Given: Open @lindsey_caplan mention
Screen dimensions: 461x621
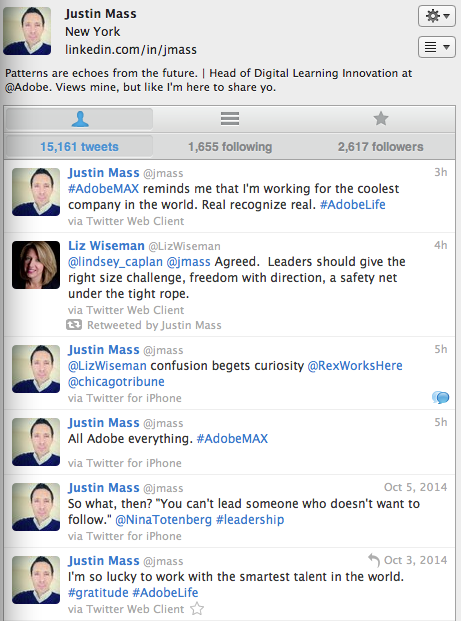Looking at the screenshot, I should click(115, 262).
